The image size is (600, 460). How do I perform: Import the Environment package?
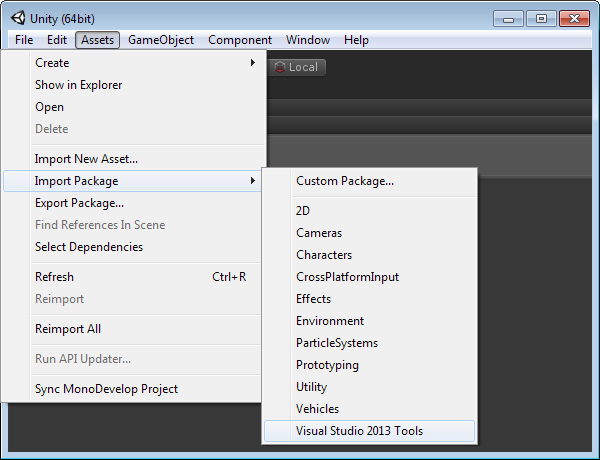(x=369, y=321)
